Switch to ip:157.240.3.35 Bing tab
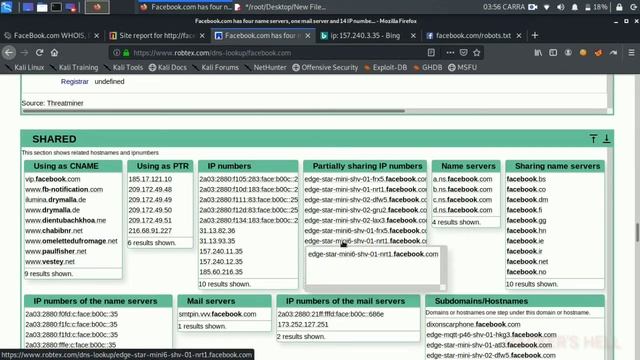The height and width of the screenshot is (360, 640). tap(365, 36)
